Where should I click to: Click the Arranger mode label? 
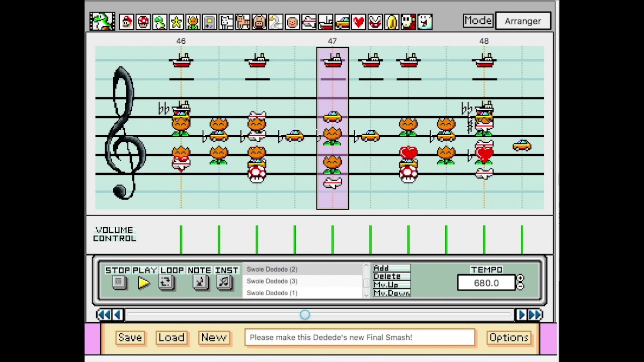(523, 21)
